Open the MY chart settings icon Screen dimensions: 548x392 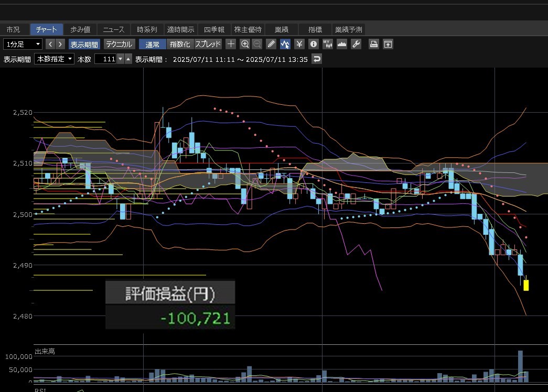pyautogui.click(x=327, y=44)
